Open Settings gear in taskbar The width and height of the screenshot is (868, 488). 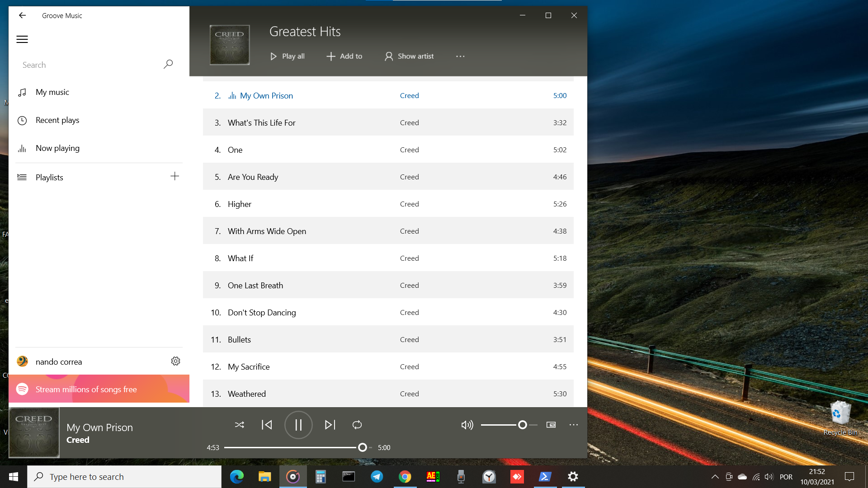(x=573, y=477)
